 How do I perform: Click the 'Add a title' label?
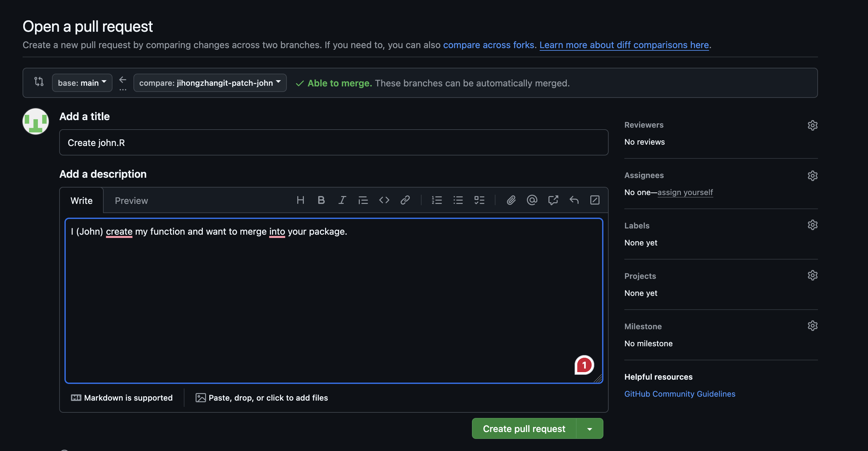[84, 116]
